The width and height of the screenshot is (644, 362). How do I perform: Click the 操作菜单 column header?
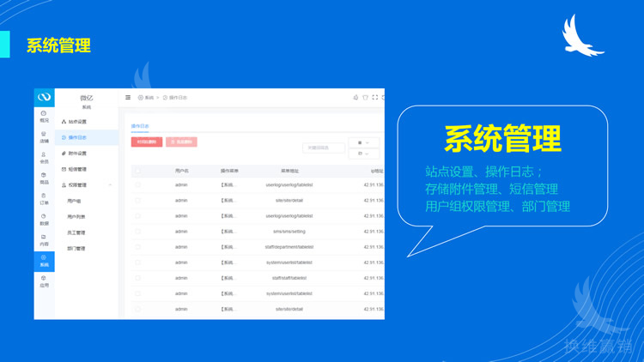229,171
